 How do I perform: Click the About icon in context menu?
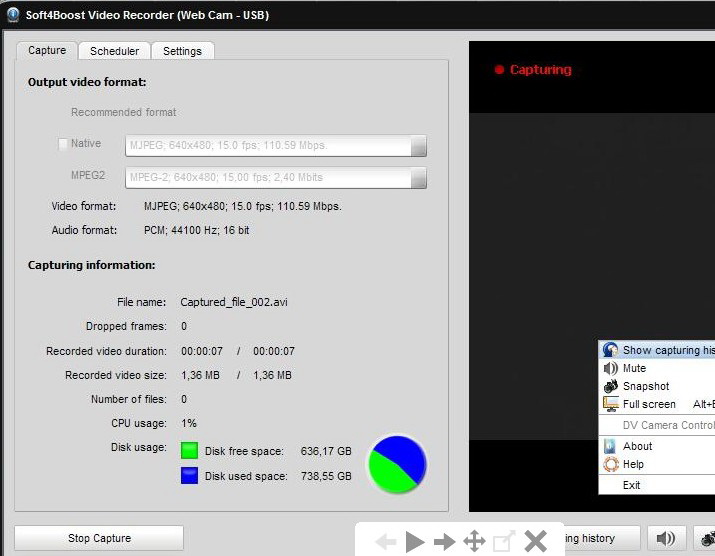pyautogui.click(x=610, y=446)
